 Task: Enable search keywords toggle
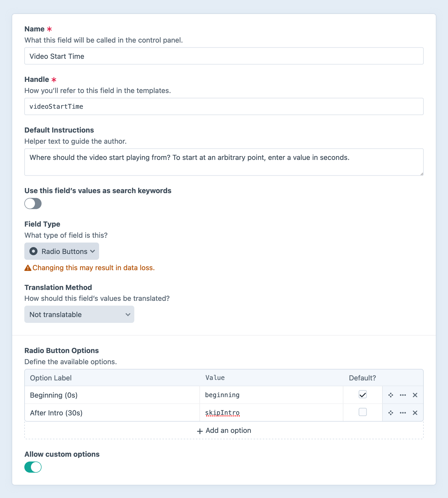[33, 204]
